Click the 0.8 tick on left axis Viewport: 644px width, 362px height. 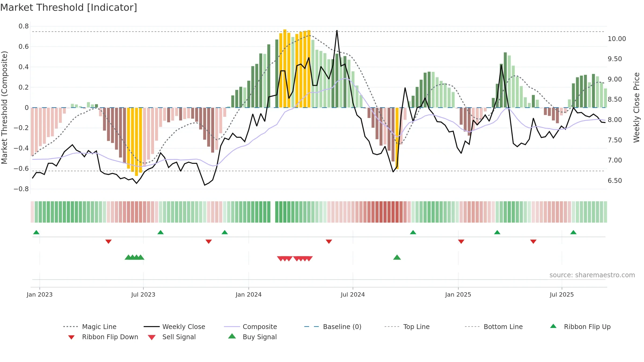pos(24,26)
